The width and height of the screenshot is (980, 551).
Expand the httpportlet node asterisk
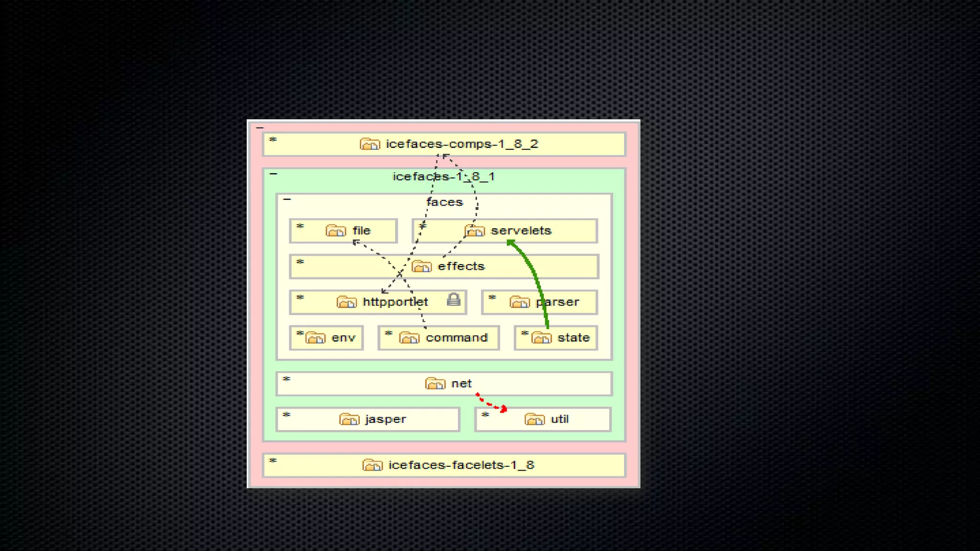tap(300, 298)
